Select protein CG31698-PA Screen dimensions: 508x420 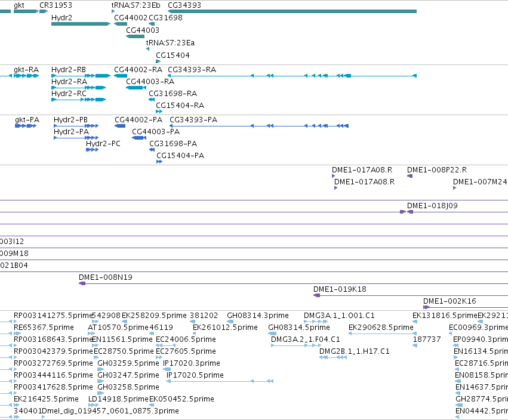152,150
